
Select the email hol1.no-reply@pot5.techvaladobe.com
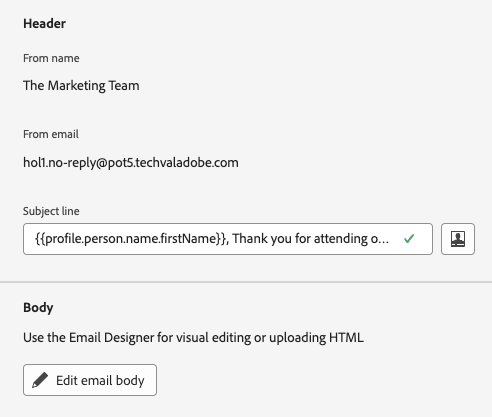[x=131, y=163]
